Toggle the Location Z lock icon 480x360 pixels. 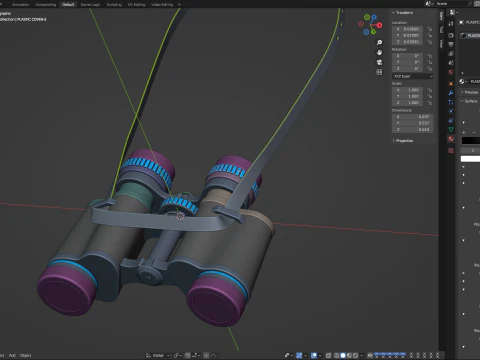(x=430, y=42)
